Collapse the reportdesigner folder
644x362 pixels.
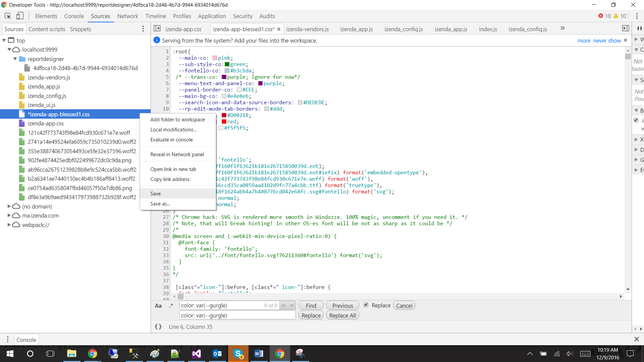tap(15, 59)
